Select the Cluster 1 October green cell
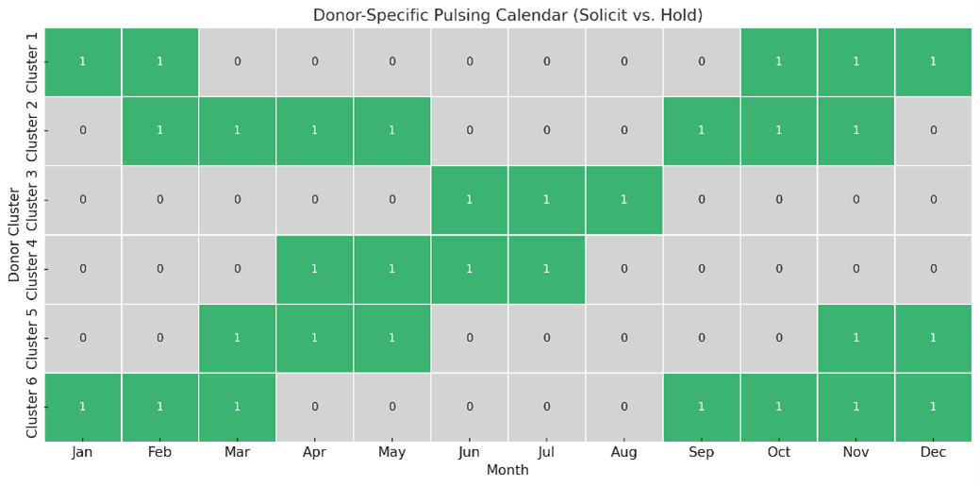The width and height of the screenshot is (980, 486). [x=778, y=62]
